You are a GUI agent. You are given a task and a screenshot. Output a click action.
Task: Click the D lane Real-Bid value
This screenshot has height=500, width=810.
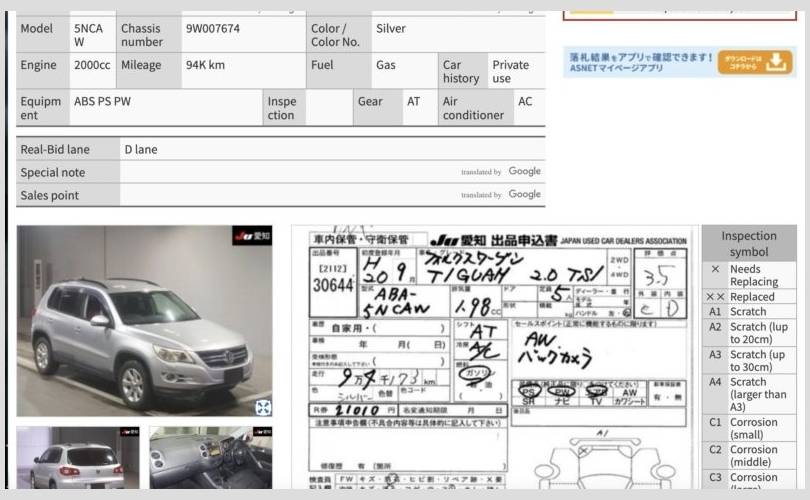coord(141,149)
